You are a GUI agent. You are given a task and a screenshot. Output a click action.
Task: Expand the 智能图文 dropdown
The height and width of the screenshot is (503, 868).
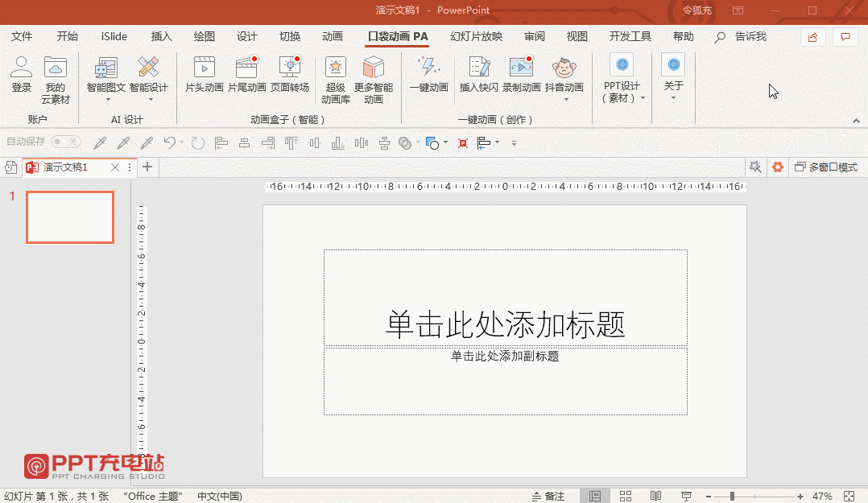click(107, 100)
